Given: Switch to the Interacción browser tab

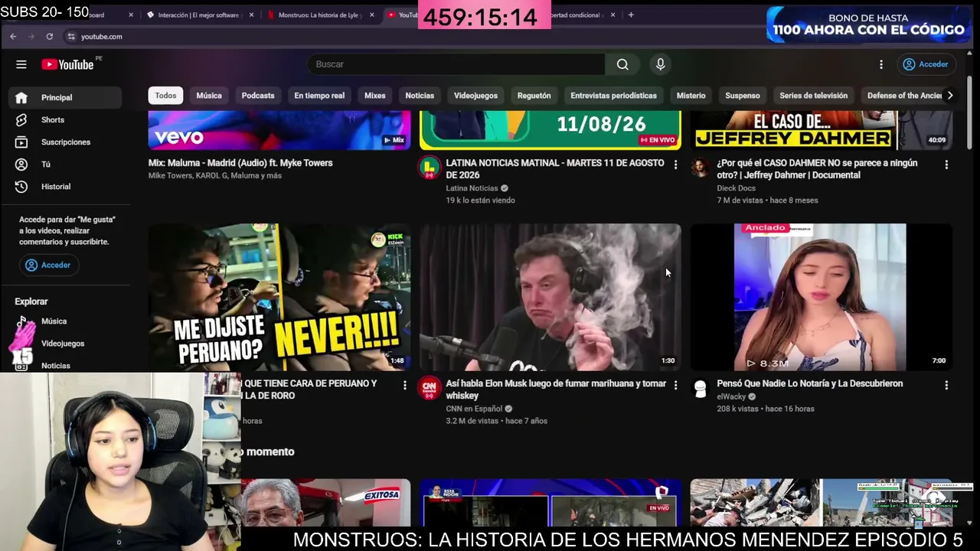Looking at the screenshot, I should [198, 15].
